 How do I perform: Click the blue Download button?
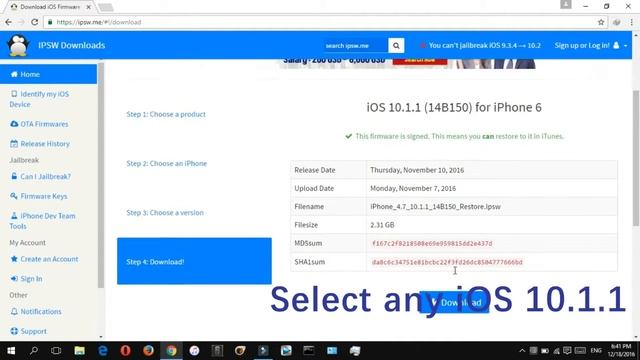(x=454, y=302)
